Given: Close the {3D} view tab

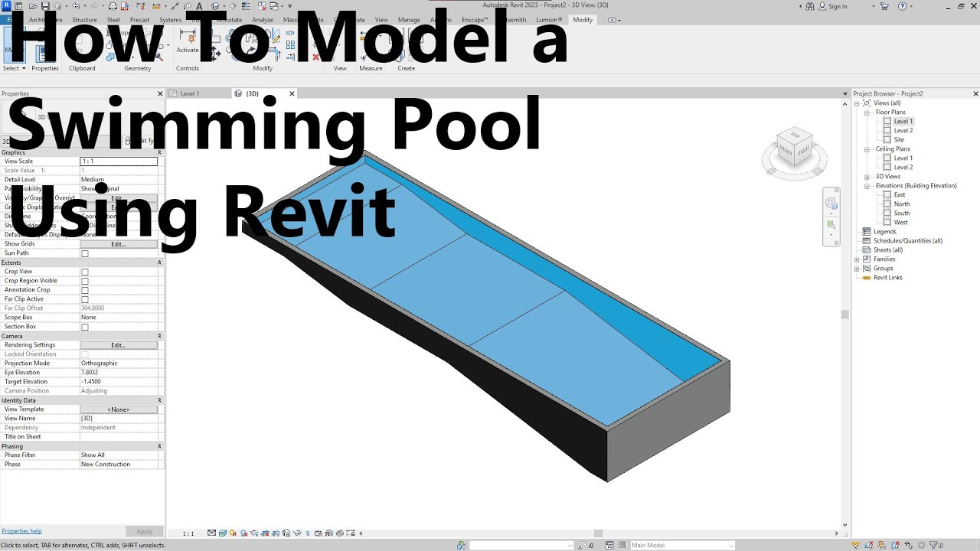Looking at the screenshot, I should click(292, 93).
